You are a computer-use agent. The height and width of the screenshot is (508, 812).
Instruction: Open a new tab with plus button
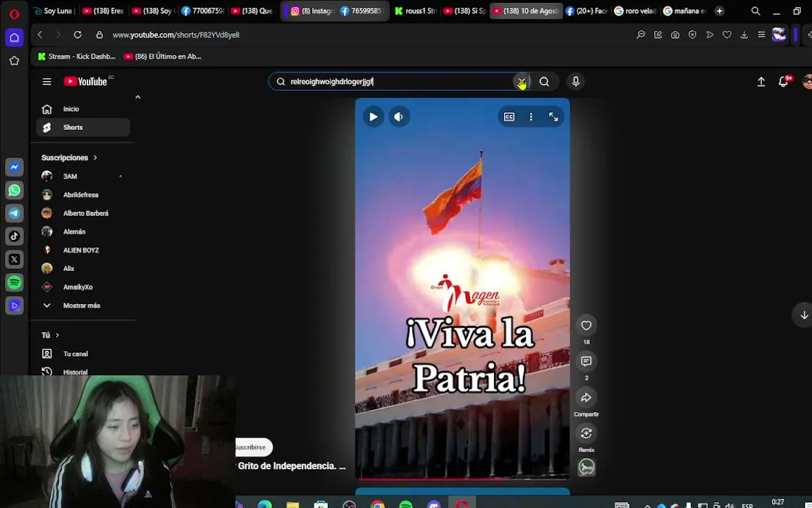coord(719,11)
